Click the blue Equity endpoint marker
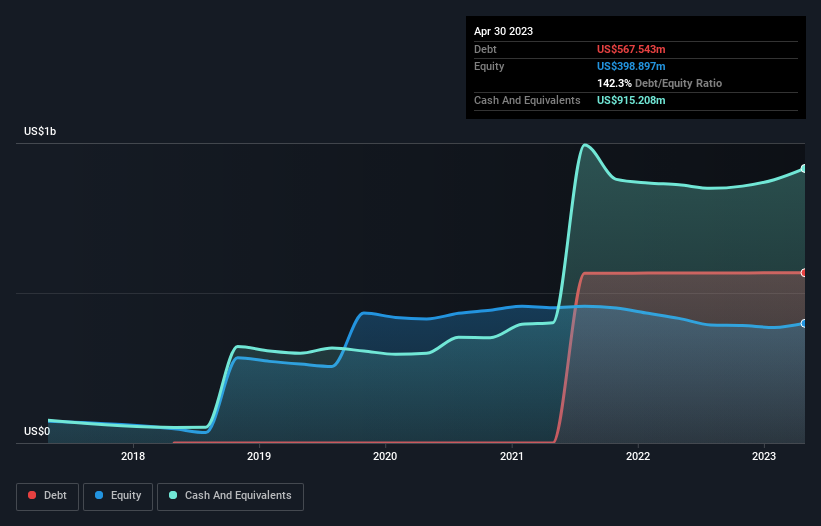 tap(804, 323)
